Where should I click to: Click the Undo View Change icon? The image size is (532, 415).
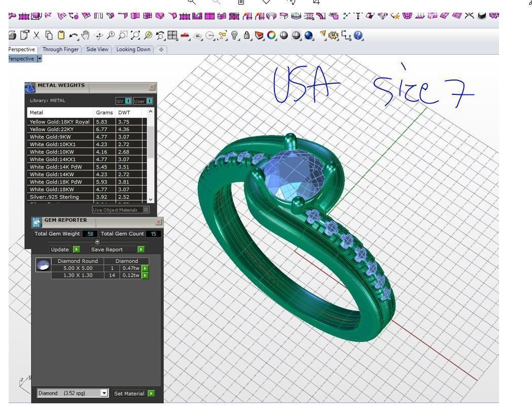pyautogui.click(x=160, y=36)
